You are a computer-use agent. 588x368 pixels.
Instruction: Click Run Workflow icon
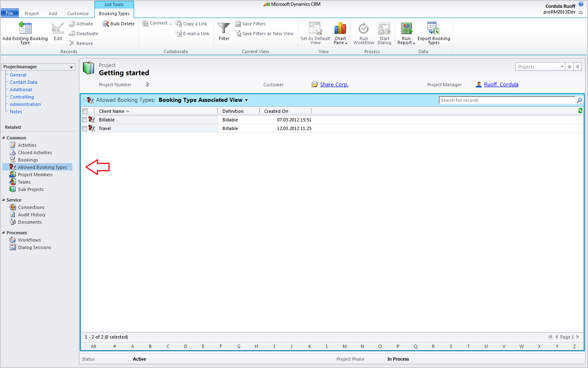pyautogui.click(x=364, y=29)
